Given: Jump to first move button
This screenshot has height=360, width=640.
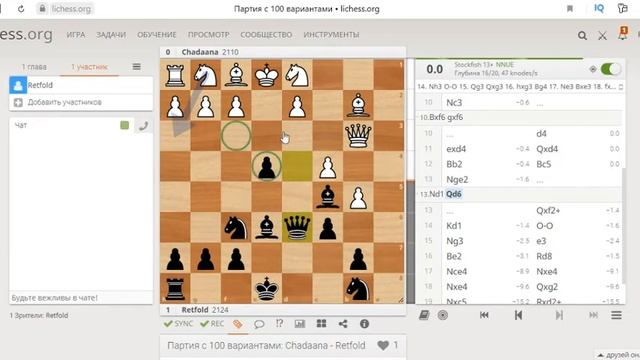Looking at the screenshot, I should pyautogui.click(x=484, y=315).
